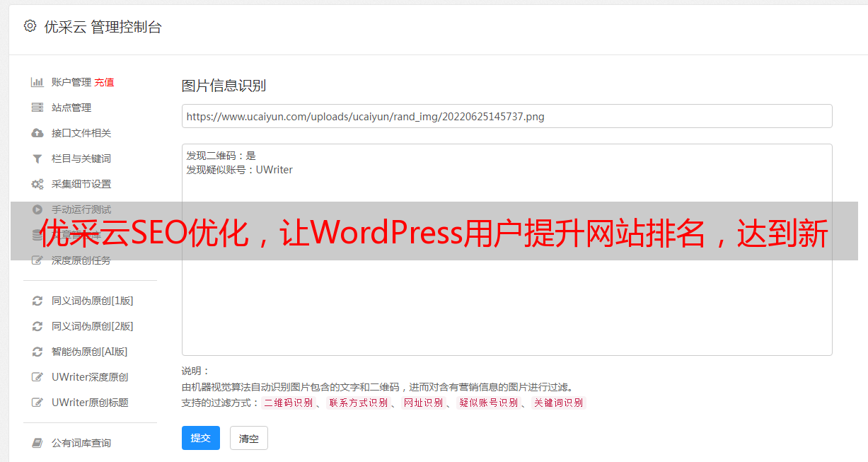This screenshot has width=868, height=462.
Task: Select 公有词库查询 in sidebar
Action: pos(81,443)
